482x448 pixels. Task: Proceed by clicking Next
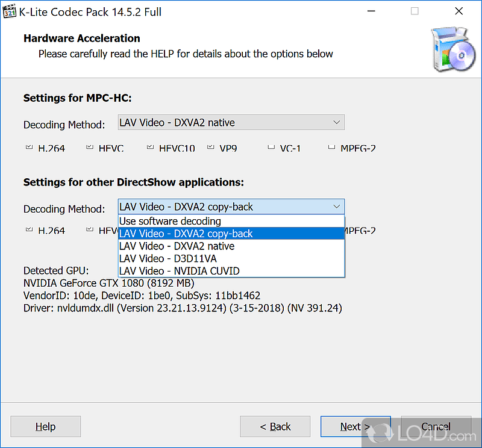pos(355,426)
